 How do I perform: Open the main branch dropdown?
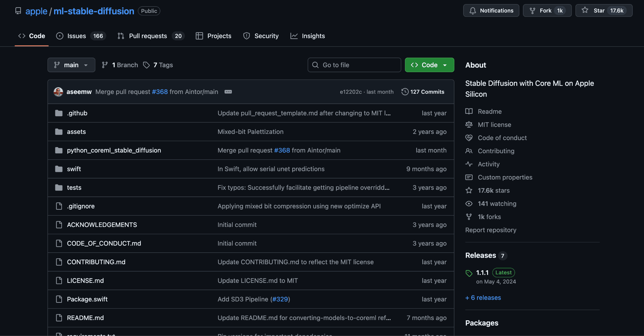click(x=71, y=65)
